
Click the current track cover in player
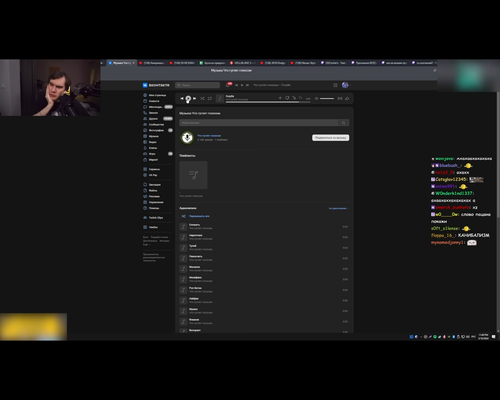220,98
